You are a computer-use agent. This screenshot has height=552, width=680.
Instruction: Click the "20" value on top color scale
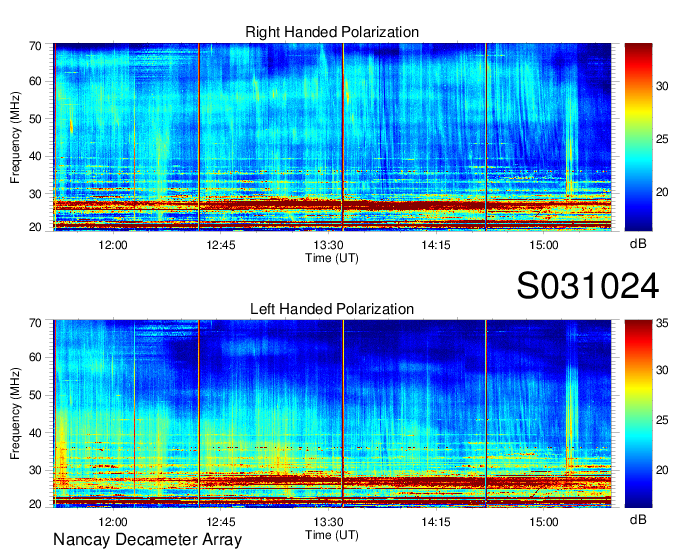662,192
